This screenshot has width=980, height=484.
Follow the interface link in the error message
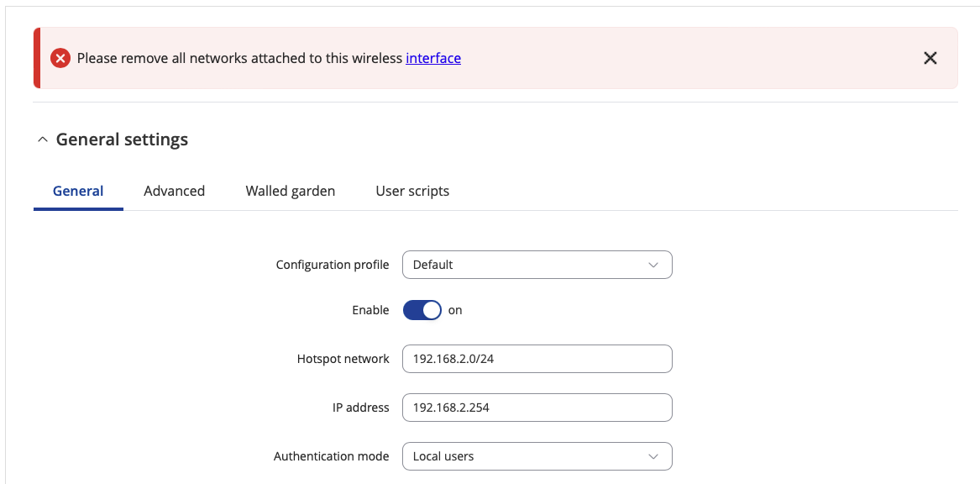[433, 58]
